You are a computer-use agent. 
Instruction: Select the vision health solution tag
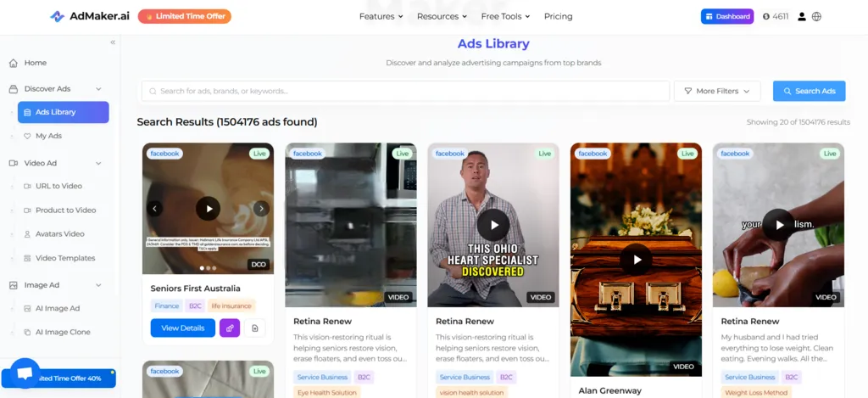[x=472, y=392]
